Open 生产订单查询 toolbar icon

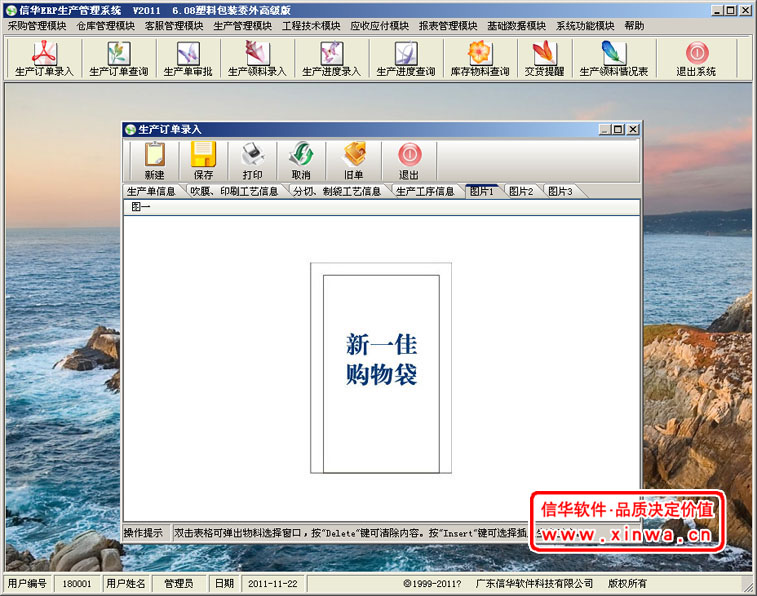(x=118, y=59)
